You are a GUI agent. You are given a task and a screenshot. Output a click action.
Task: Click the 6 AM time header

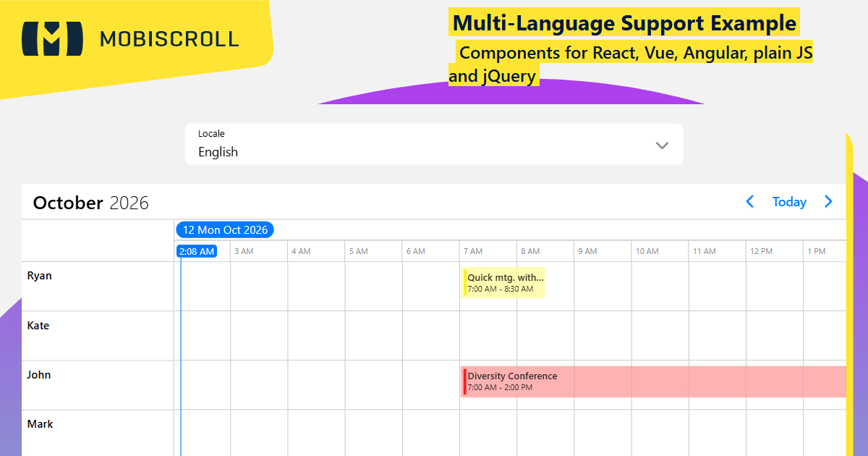pos(415,251)
